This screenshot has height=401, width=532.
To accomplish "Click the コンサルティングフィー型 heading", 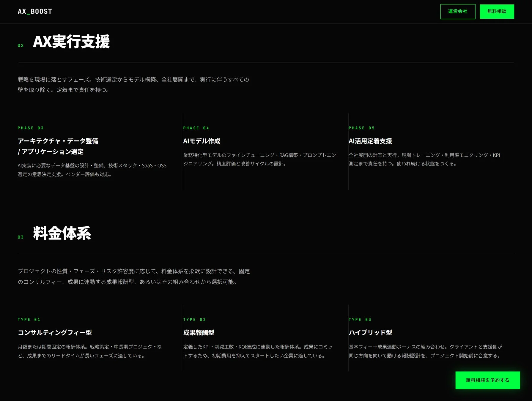I will (55, 333).
